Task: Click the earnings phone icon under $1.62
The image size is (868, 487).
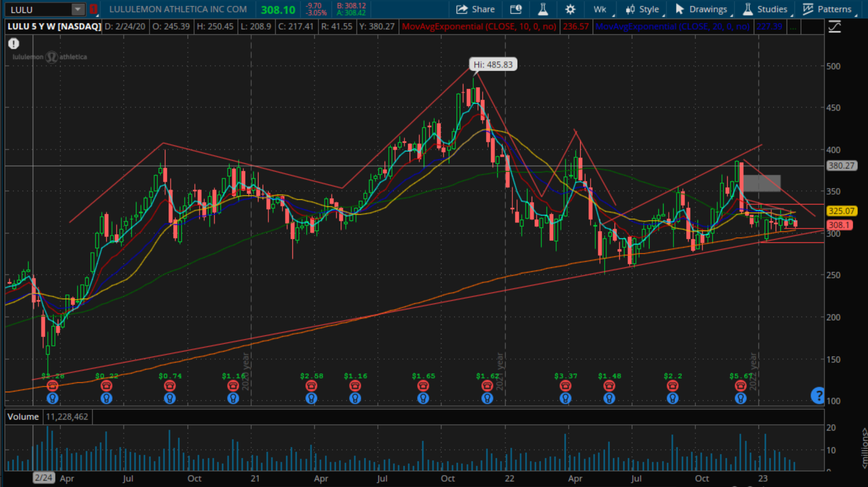Action: tap(487, 386)
